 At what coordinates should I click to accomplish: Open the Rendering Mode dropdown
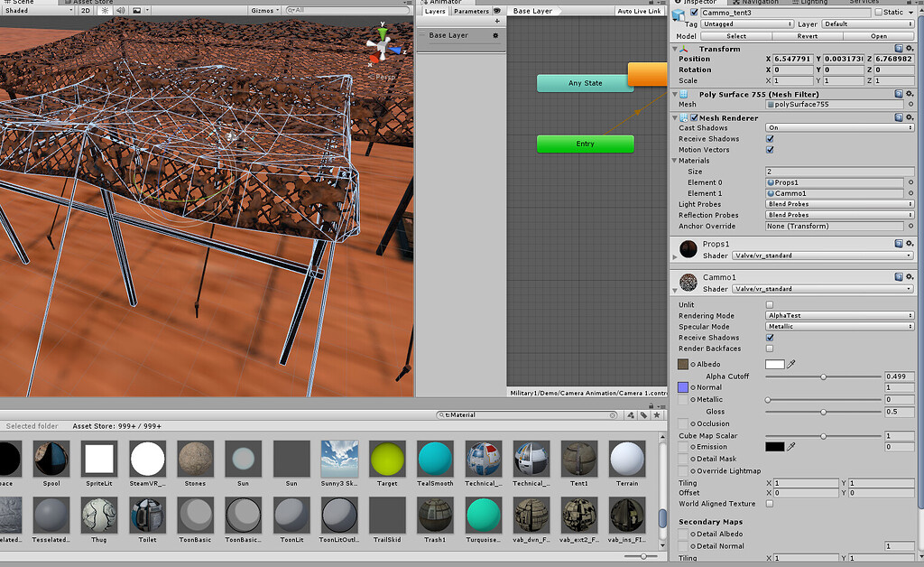pos(838,315)
